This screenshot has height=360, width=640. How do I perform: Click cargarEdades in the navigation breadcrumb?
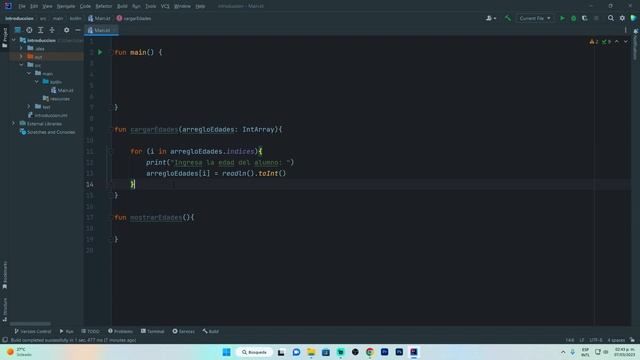[134, 18]
